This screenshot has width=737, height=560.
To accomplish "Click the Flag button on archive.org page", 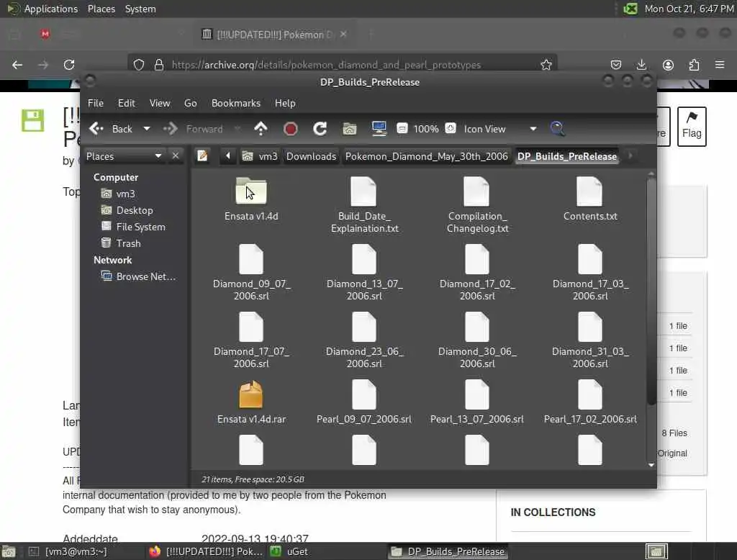I will tap(692, 126).
